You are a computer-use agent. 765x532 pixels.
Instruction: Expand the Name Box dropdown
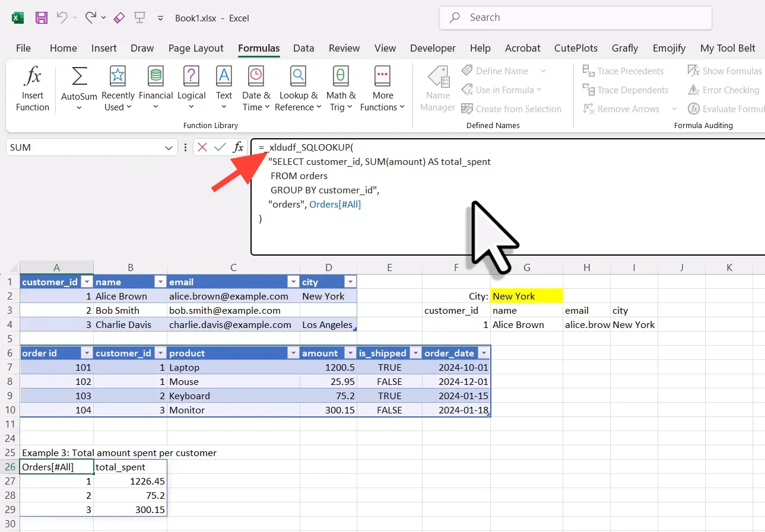169,148
